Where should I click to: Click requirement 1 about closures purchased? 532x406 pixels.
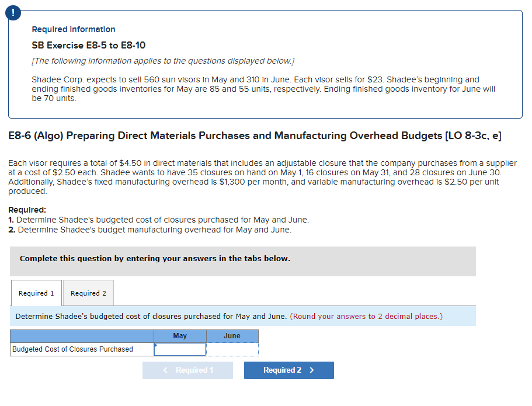pyautogui.click(x=158, y=220)
